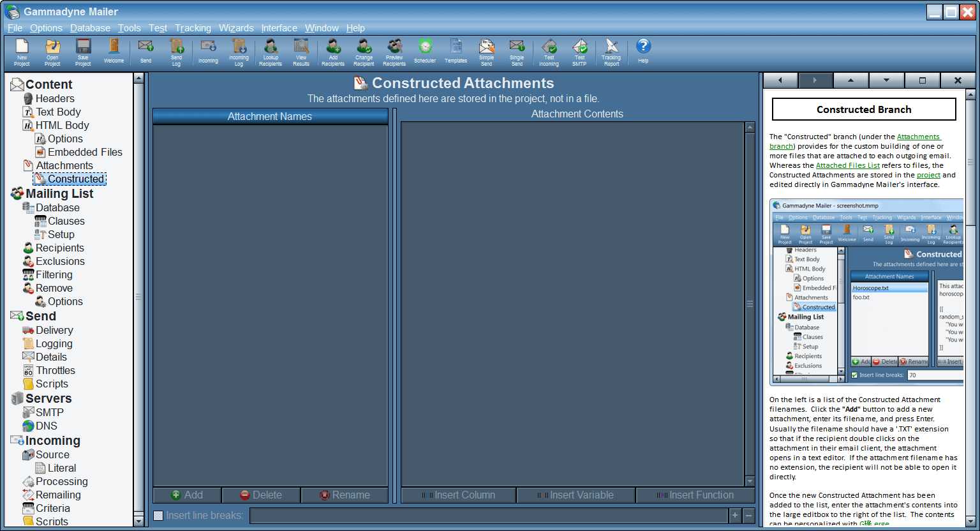This screenshot has width=980, height=531.
Task: Click the Attachment Names column header
Action: [270, 116]
